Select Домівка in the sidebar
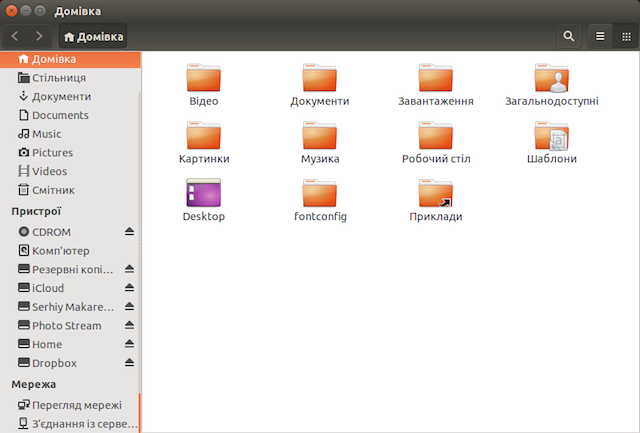The width and height of the screenshot is (640, 433). (x=70, y=59)
